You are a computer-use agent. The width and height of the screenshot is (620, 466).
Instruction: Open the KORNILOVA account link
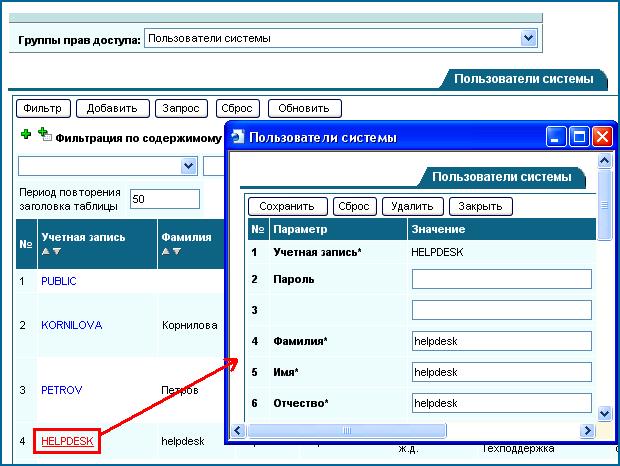[x=72, y=325]
